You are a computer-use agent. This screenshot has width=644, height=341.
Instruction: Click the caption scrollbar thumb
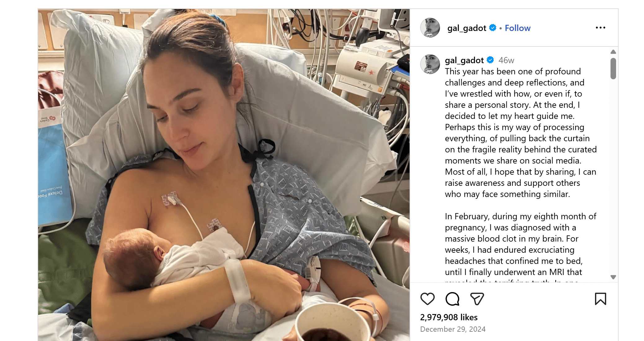613,68
